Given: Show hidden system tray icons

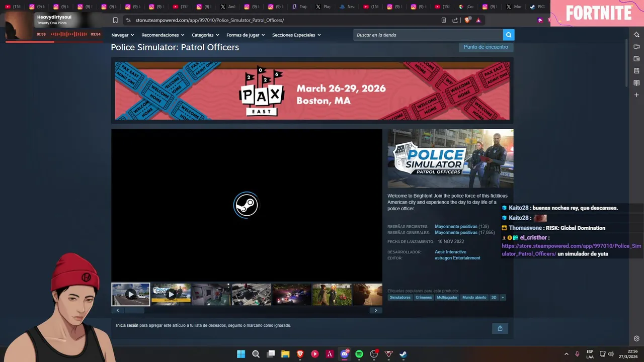Looking at the screenshot, I should [567, 354].
